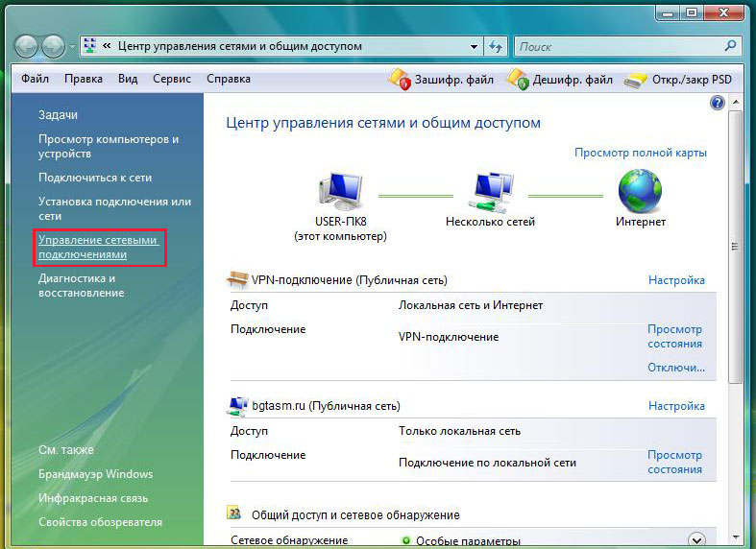Open the Вид menu

[x=128, y=79]
